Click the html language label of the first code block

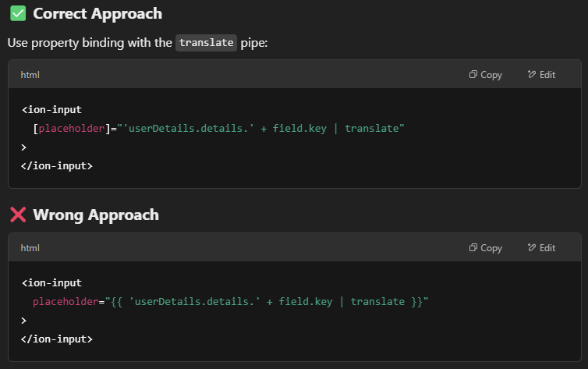(x=30, y=75)
